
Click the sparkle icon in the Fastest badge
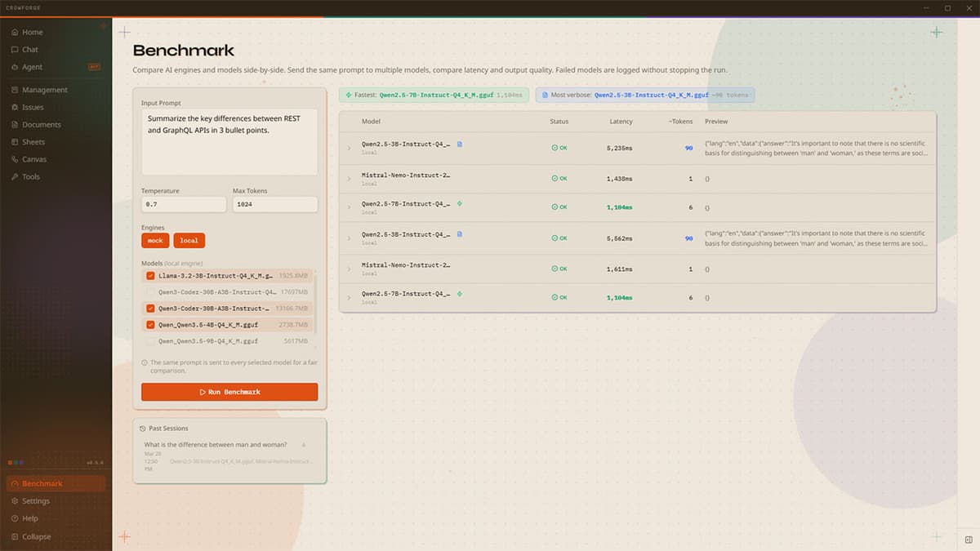click(348, 95)
